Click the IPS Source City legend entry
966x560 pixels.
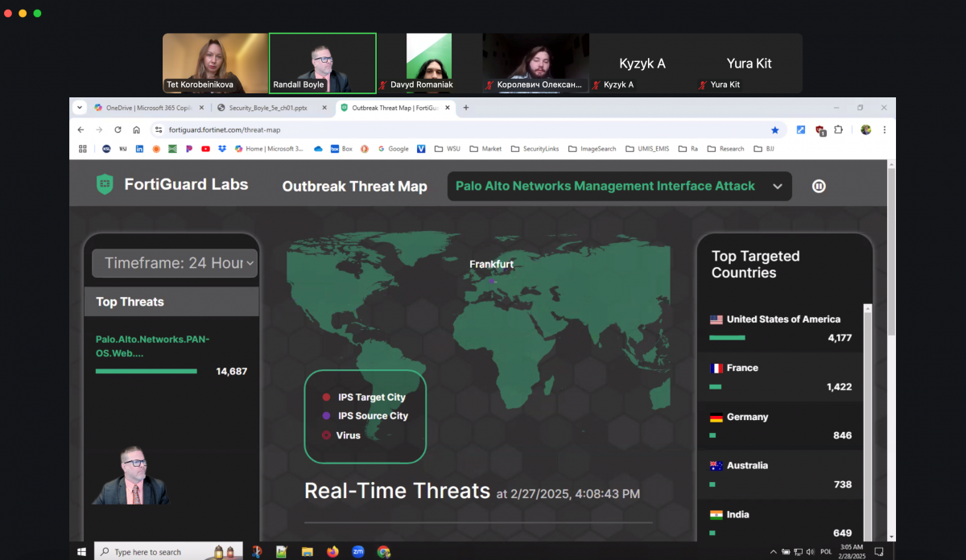[x=365, y=416]
